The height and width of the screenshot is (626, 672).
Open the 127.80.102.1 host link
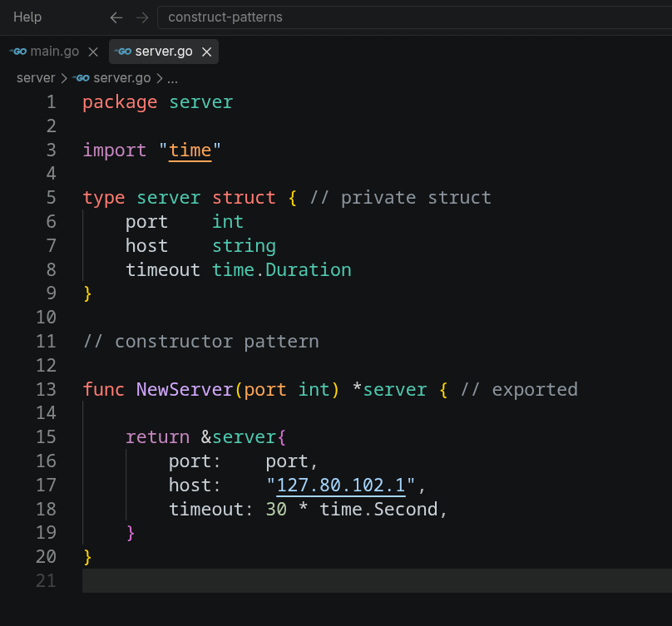(341, 486)
